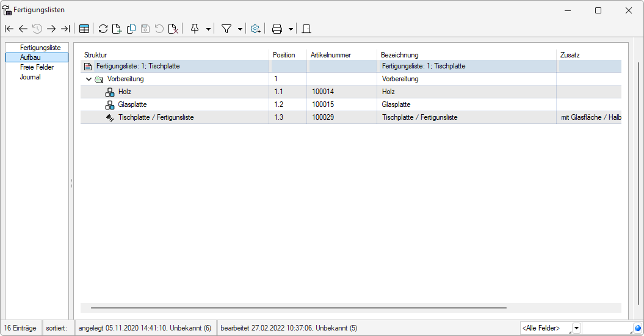Open the Alle Felder search field dropdown

576,329
